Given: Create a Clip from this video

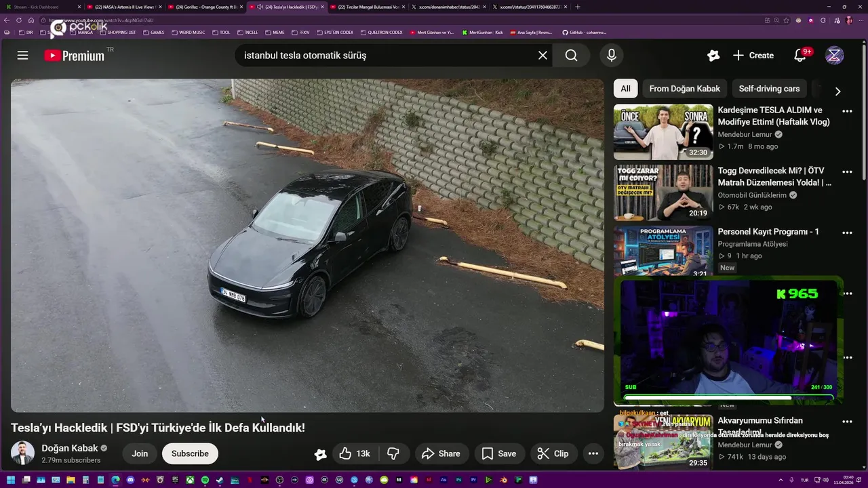Looking at the screenshot, I should click(x=553, y=453).
